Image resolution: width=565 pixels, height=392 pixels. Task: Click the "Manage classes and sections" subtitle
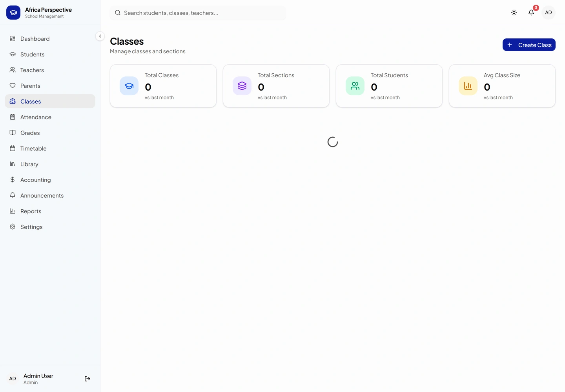tap(148, 51)
